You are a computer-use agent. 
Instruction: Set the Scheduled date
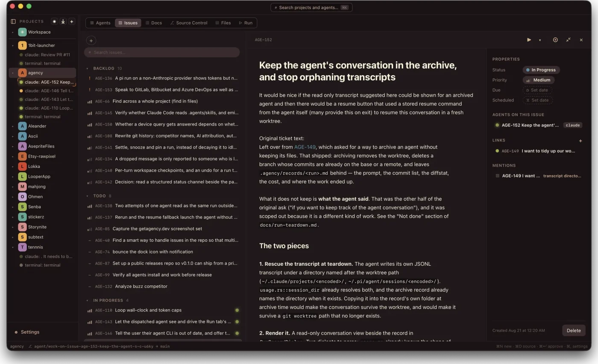click(x=537, y=100)
